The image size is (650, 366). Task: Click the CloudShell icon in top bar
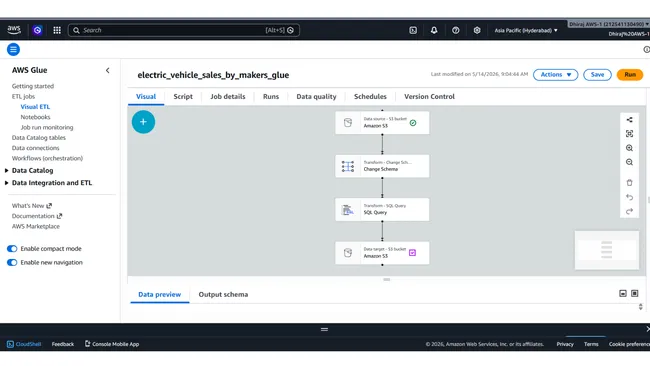[413, 30]
